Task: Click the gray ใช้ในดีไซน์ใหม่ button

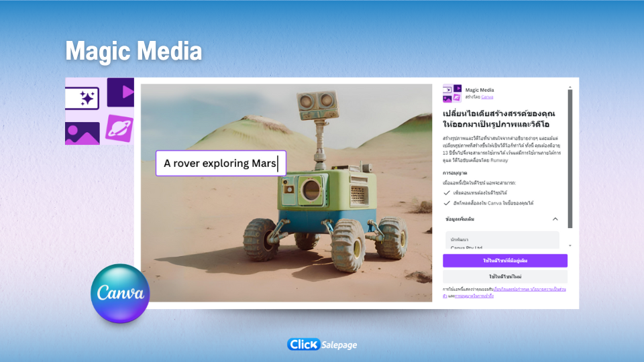Action: pyautogui.click(x=505, y=277)
